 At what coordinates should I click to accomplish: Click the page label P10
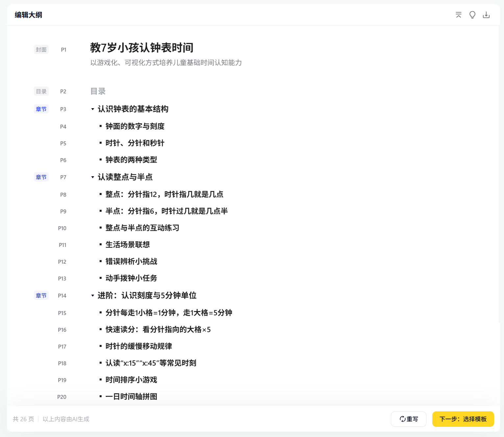click(x=62, y=228)
